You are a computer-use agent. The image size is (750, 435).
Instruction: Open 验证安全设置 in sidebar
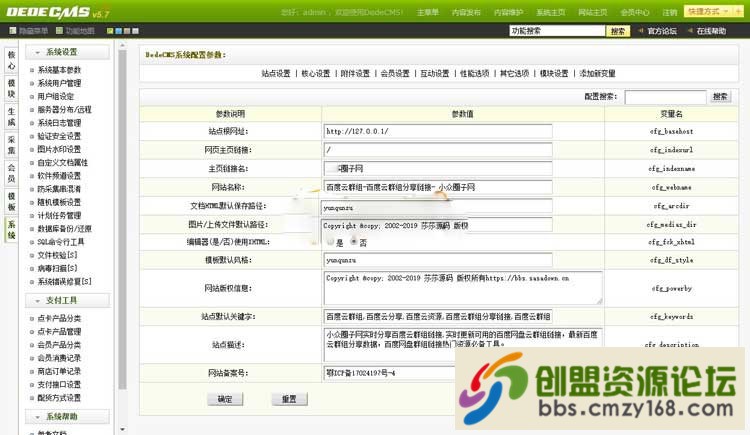59,136
